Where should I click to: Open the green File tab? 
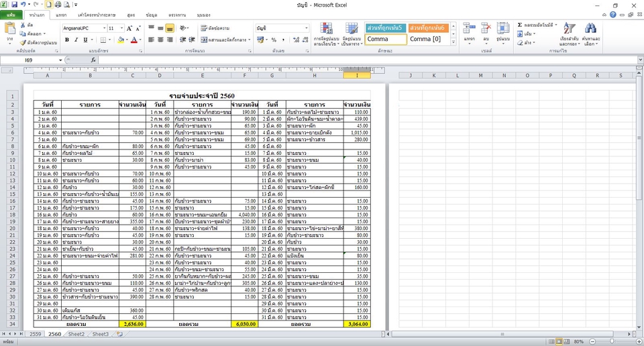coord(11,15)
